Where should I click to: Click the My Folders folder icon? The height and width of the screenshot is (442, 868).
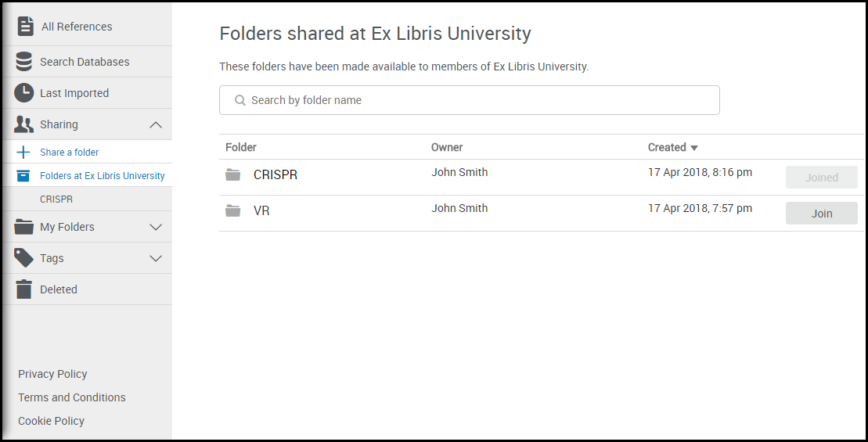[24, 227]
